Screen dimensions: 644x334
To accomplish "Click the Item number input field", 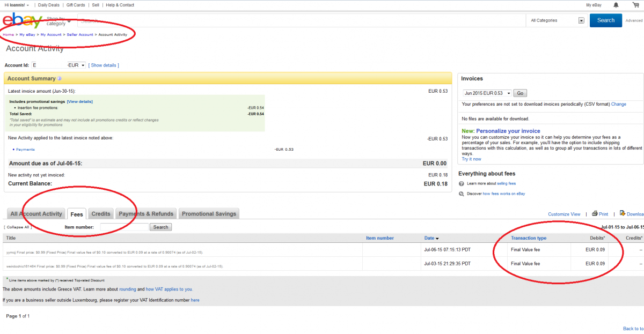I will [124, 227].
